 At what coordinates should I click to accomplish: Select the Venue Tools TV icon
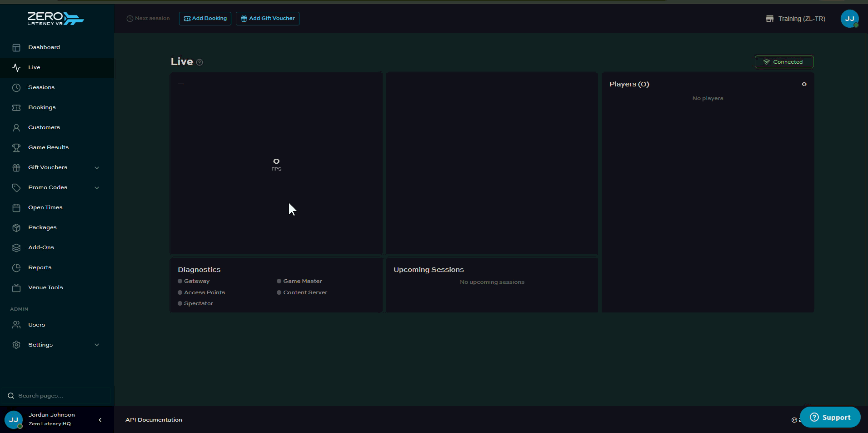[16, 287]
